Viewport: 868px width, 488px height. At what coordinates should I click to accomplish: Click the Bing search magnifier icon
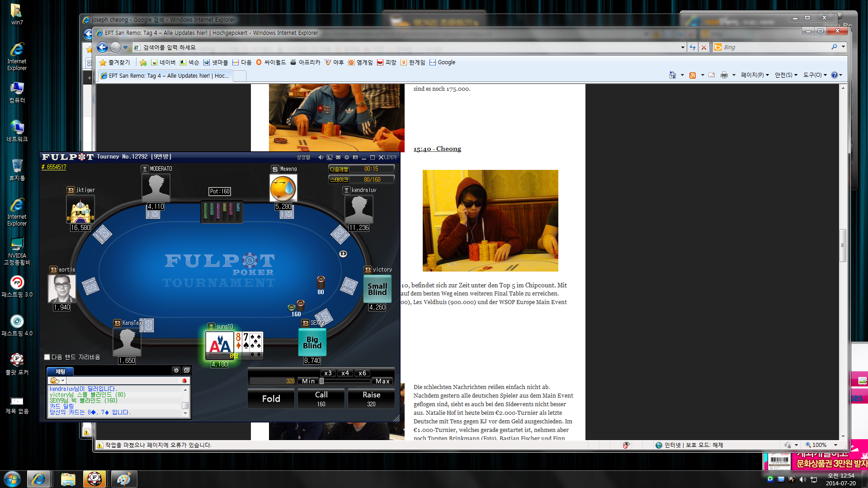point(835,47)
